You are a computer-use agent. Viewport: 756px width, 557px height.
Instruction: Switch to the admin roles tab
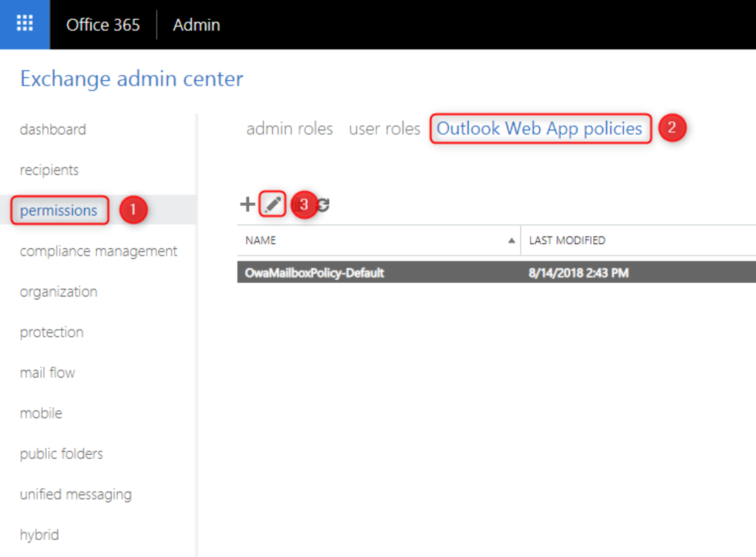coord(289,129)
